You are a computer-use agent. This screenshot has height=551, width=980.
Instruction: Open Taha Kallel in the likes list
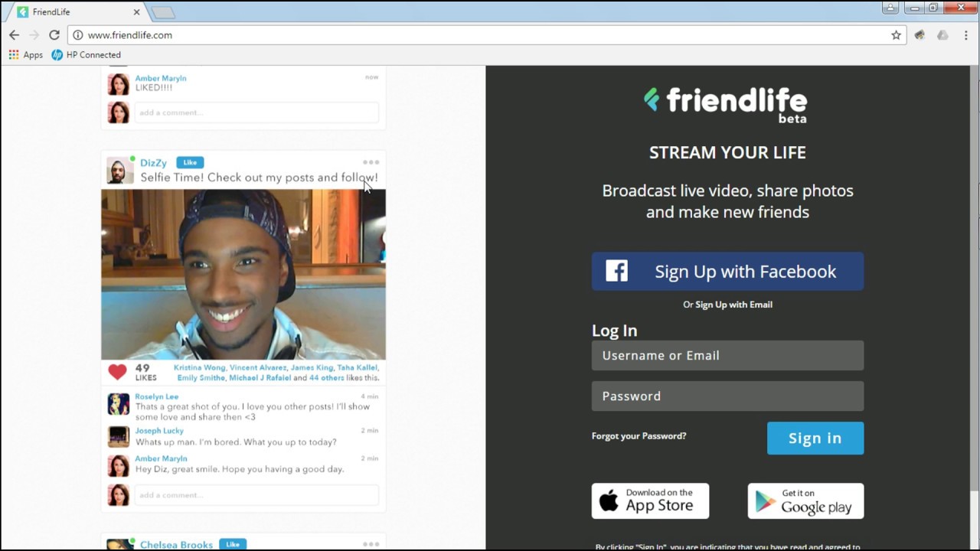coord(357,368)
